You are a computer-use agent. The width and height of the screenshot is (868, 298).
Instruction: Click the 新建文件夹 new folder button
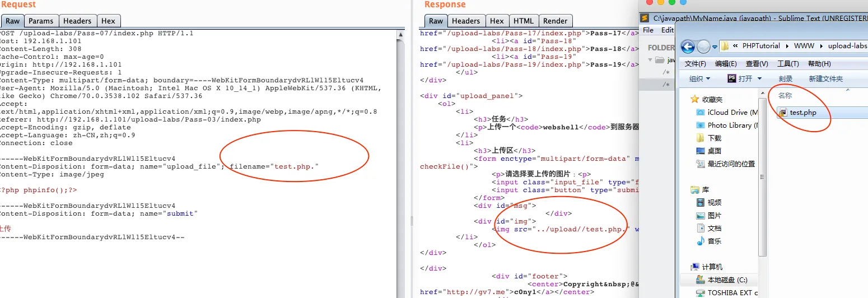click(825, 79)
